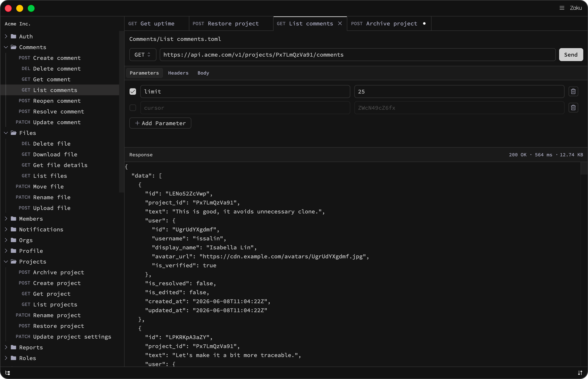Click the Profile folder icon

point(14,251)
